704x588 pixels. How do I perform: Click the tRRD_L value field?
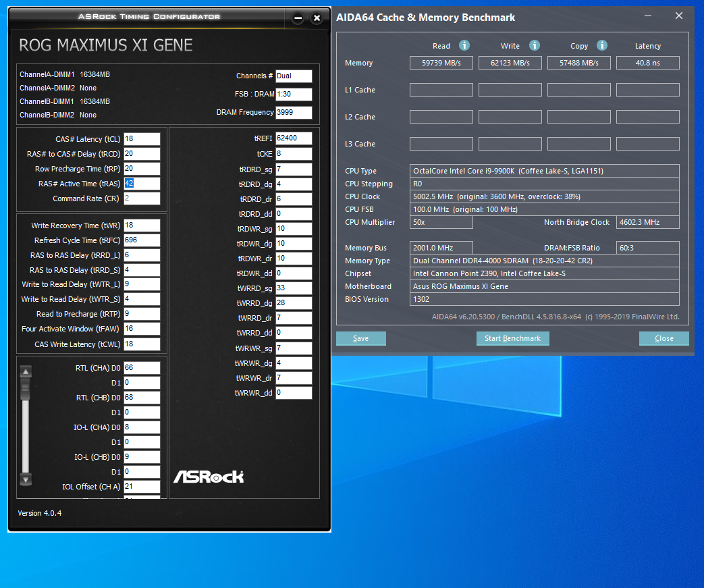point(142,255)
